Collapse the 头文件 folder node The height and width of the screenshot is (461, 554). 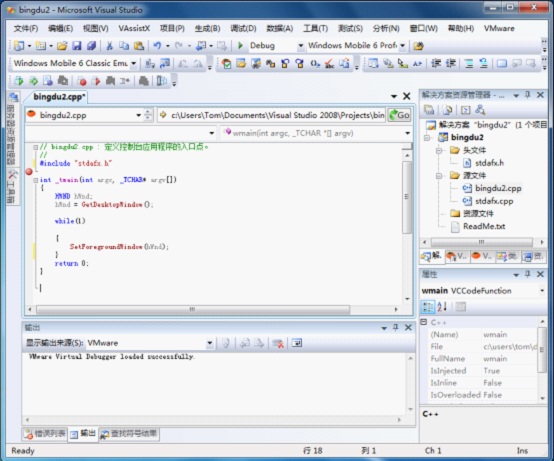(x=439, y=150)
